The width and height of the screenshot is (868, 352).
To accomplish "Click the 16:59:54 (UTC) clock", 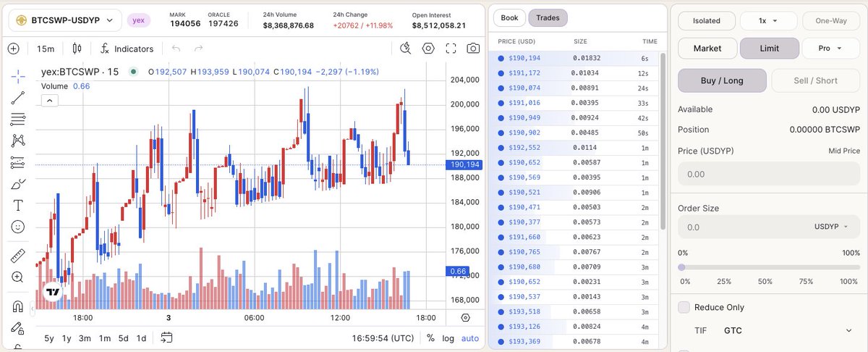I will (x=383, y=338).
